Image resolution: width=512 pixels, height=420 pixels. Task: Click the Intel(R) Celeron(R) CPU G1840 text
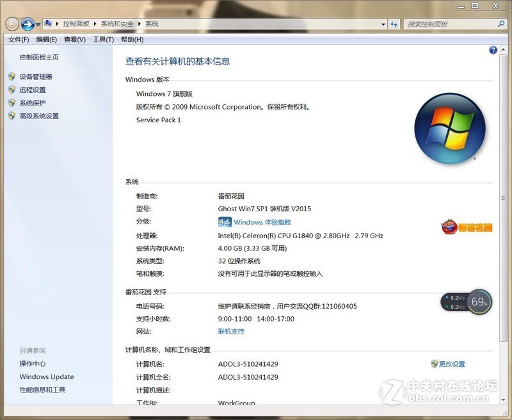tap(301, 236)
